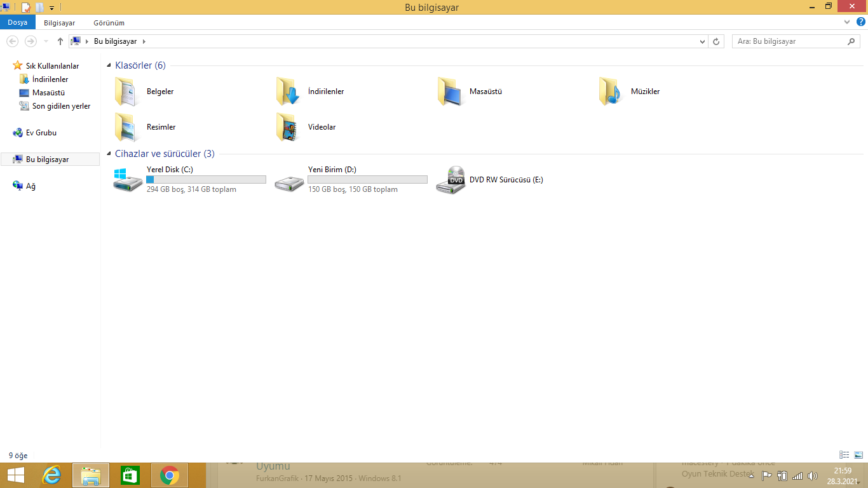The image size is (868, 488).
Task: Click the '9 öğe' status bar text
Action: click(x=18, y=456)
